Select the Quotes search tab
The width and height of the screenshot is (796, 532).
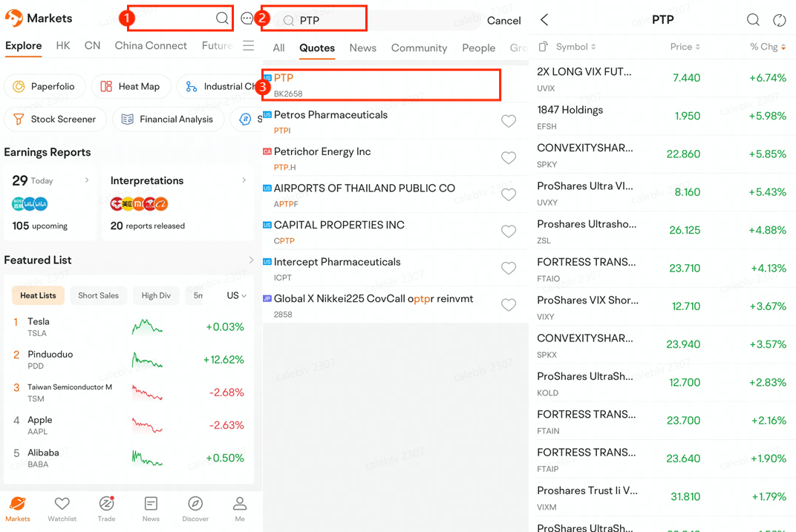317,47
